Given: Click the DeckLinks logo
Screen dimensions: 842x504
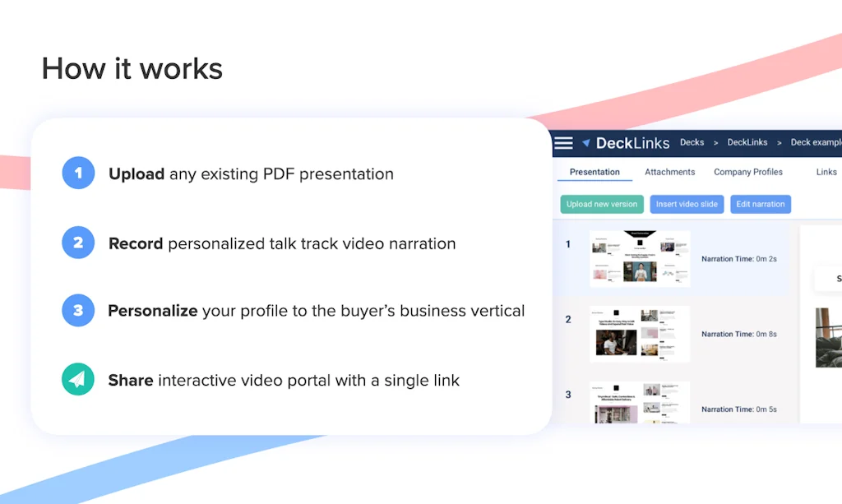Looking at the screenshot, I should point(626,143).
